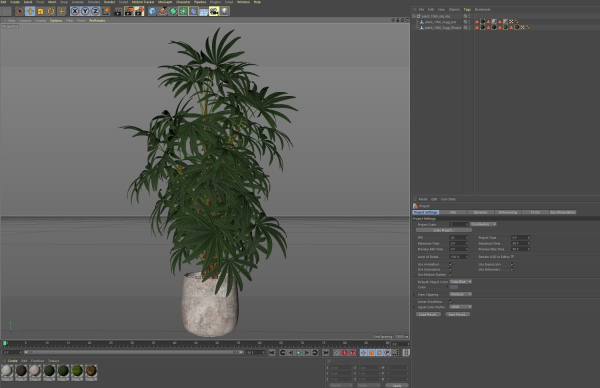Viewport: 600px width, 388px height.
Task: Open viewport ProRender menu
Action: (x=97, y=20)
